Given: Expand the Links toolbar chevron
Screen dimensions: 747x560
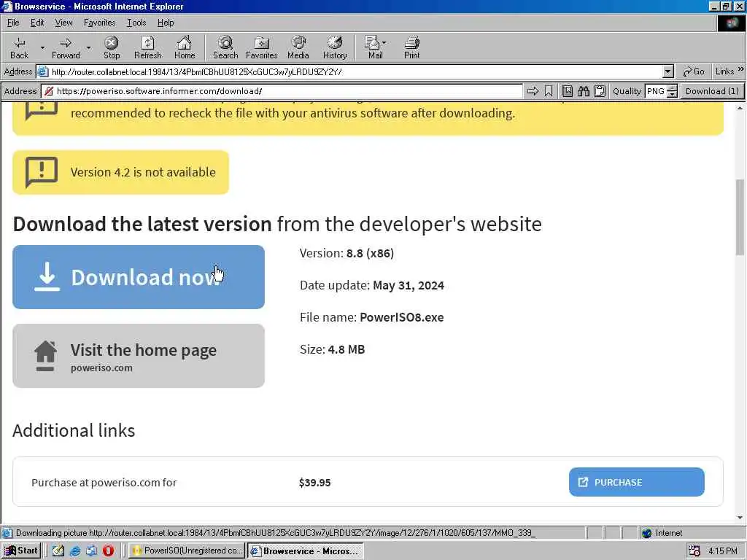Looking at the screenshot, I should tap(741, 69).
